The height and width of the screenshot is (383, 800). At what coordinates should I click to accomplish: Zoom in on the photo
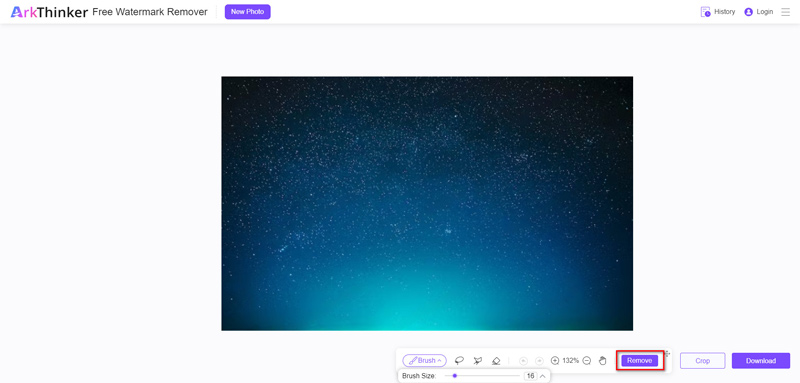[555, 361]
